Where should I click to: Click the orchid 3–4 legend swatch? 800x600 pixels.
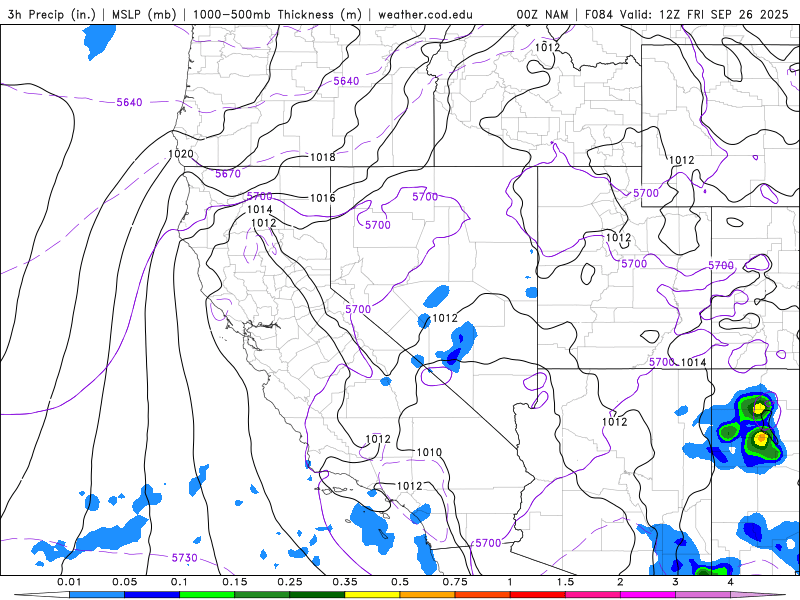coord(703,595)
